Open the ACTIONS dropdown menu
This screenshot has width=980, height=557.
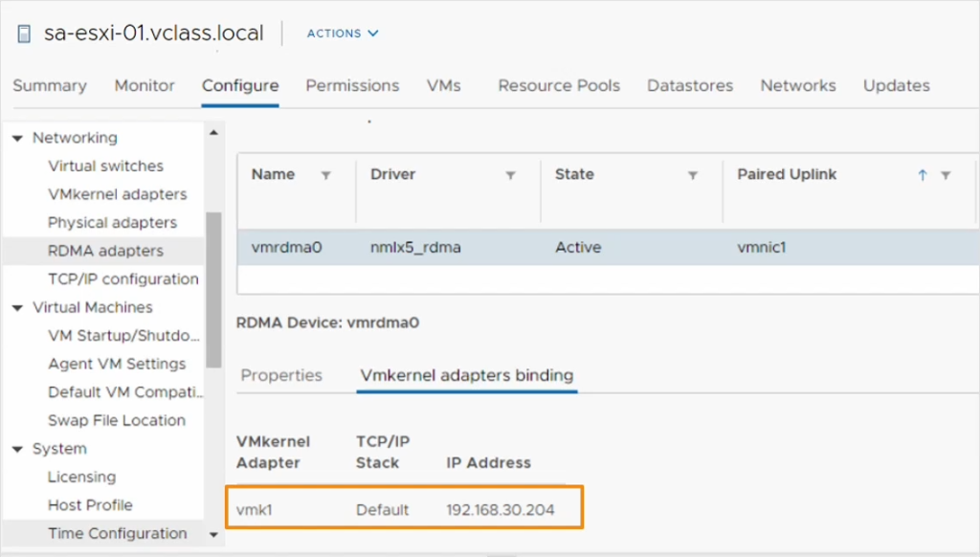[343, 33]
